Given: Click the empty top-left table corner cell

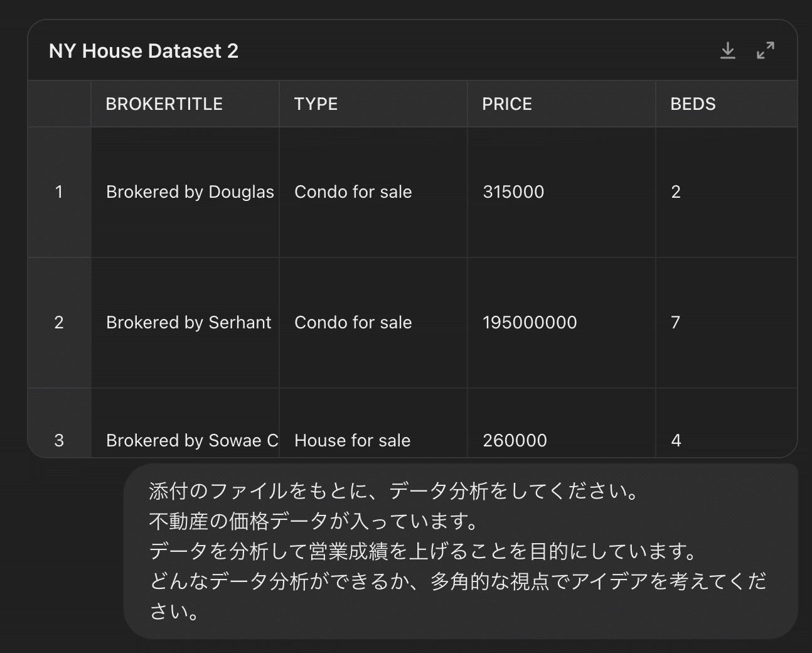Looking at the screenshot, I should pyautogui.click(x=59, y=104).
